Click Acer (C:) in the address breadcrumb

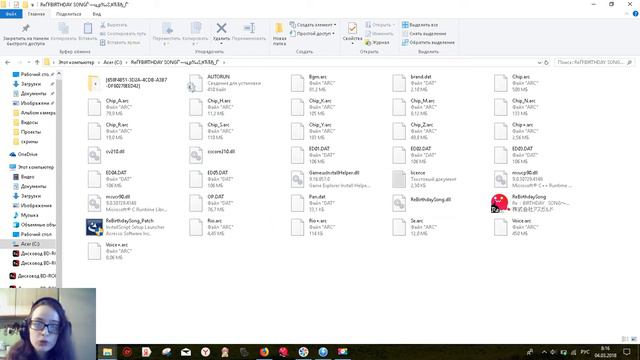113,62
